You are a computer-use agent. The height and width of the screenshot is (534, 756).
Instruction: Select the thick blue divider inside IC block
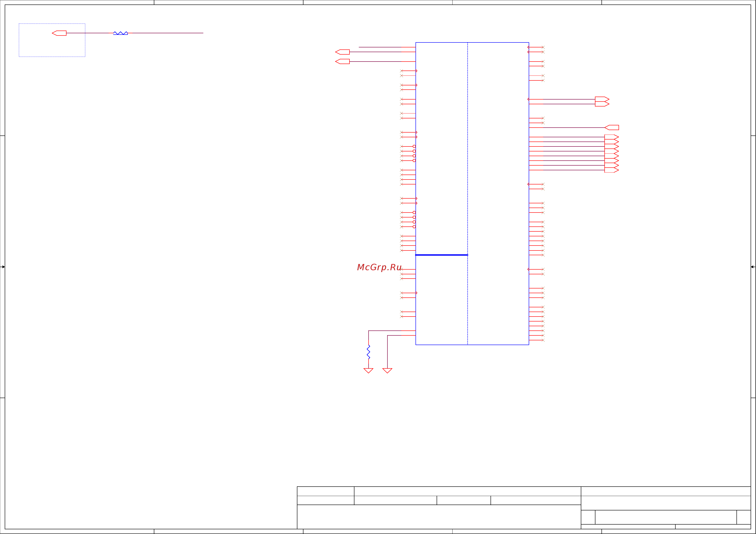442,255
